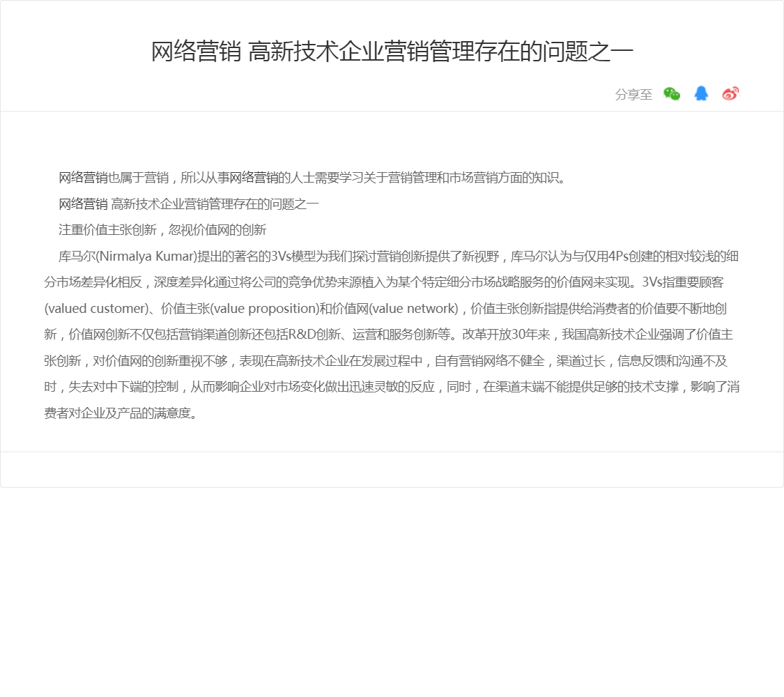Click the text 改革开放30年来
The image size is (784, 697).
point(506,335)
